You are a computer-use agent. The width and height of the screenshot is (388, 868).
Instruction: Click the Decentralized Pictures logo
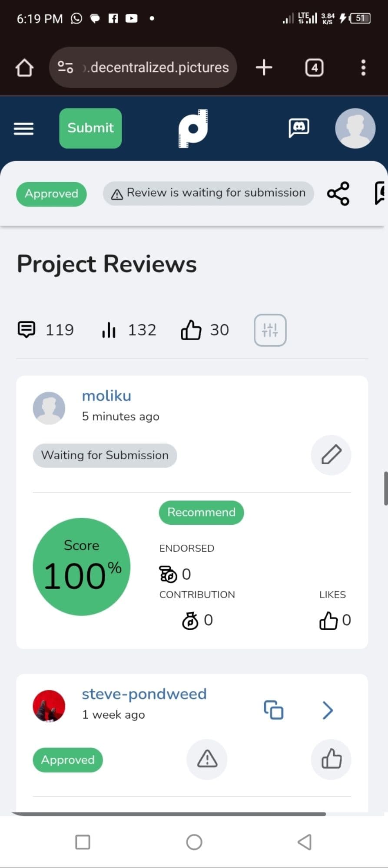click(193, 128)
